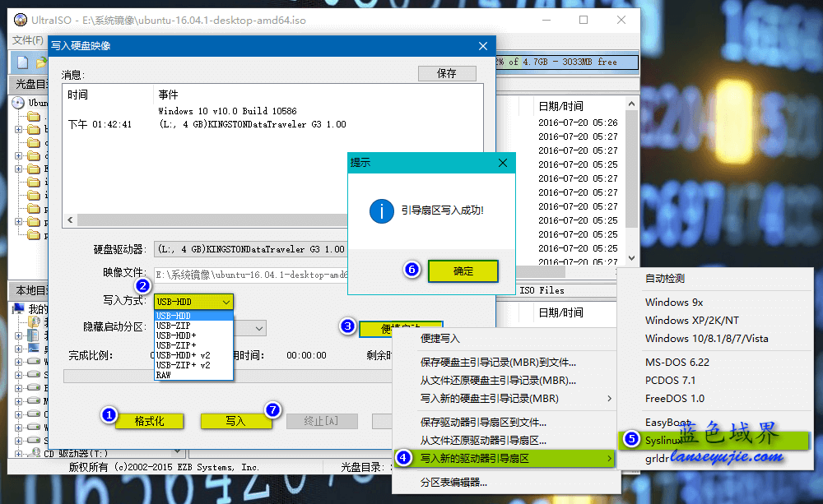Open the 隐藏启动分区 dropdown arrow
Screen dimensions: 823x504
click(x=258, y=328)
